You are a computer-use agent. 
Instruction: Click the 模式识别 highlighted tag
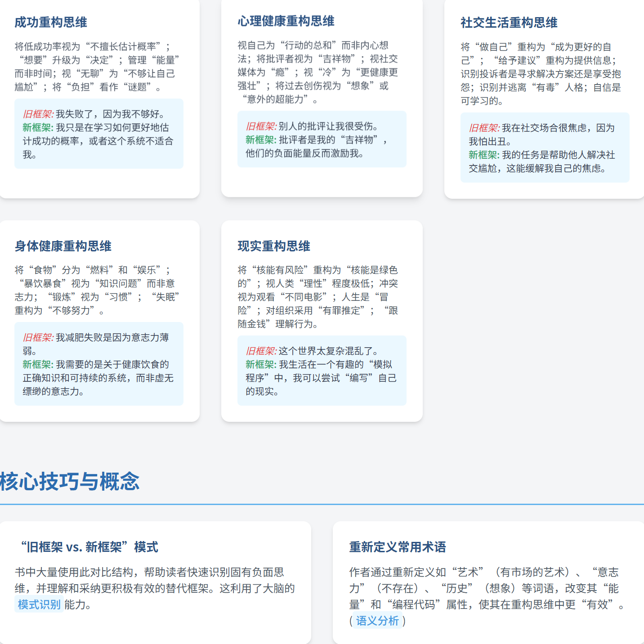[39, 604]
